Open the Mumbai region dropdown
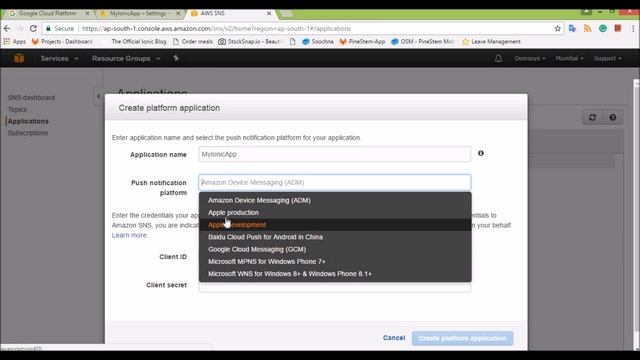Viewport: 640px width, 360px height. click(569, 58)
